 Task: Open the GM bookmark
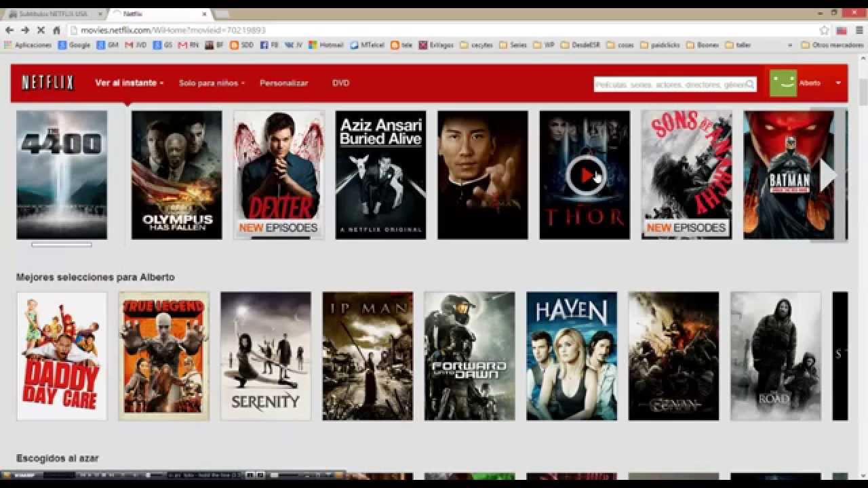[108, 45]
